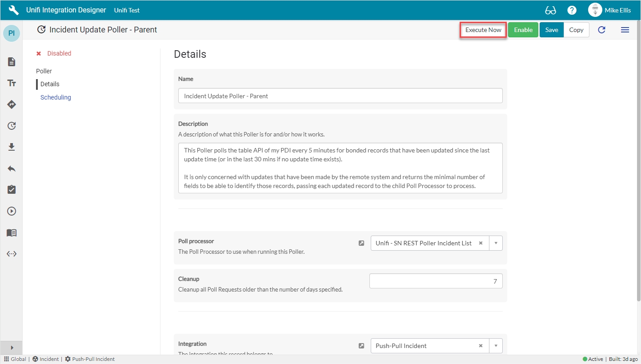Expand the Integration dropdown arrow

point(496,346)
